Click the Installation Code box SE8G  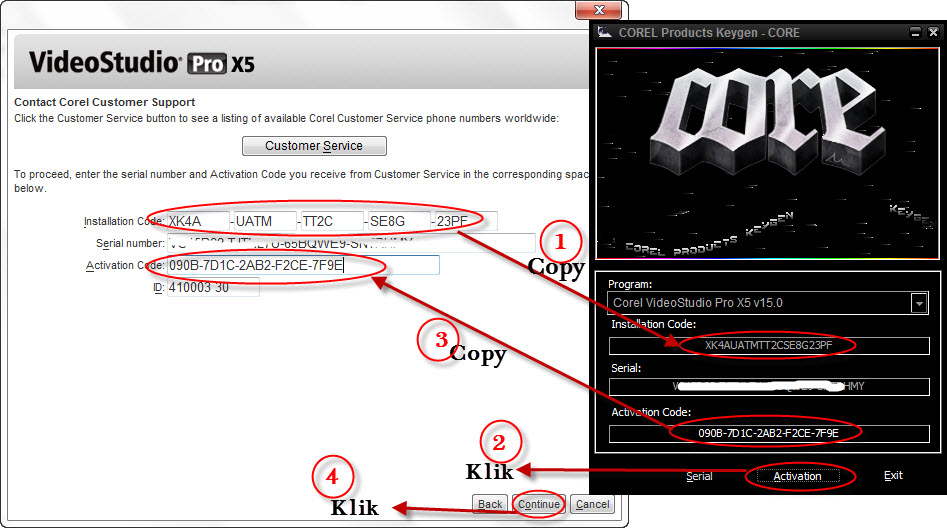coord(400,221)
